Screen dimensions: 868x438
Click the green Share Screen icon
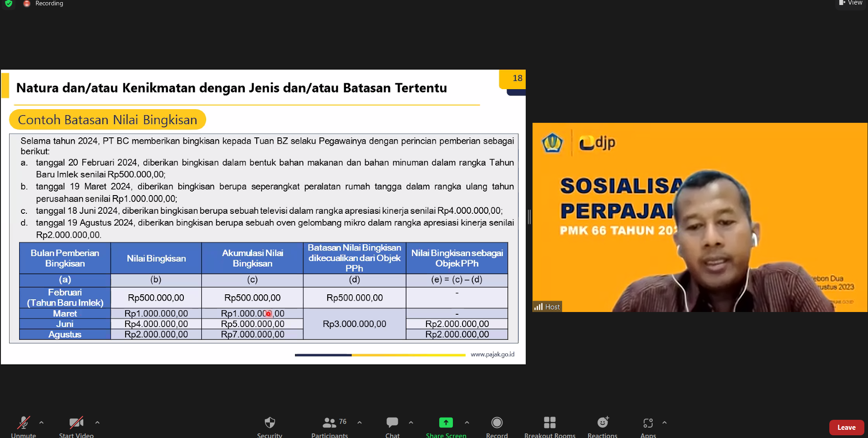tap(446, 423)
